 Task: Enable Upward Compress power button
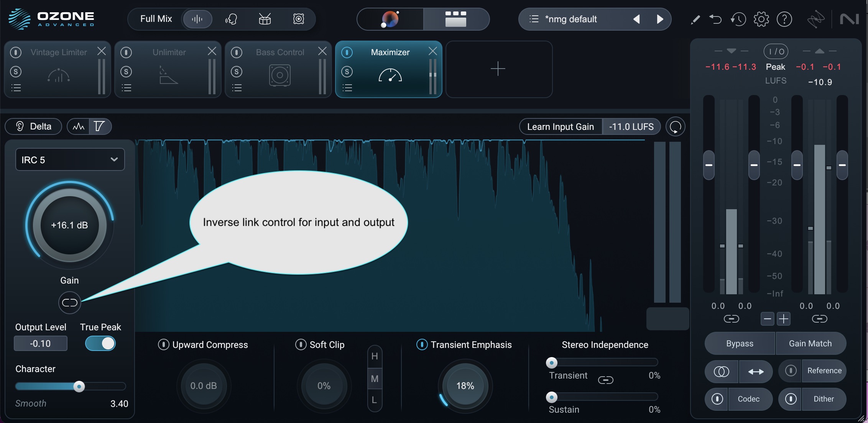[x=164, y=345]
